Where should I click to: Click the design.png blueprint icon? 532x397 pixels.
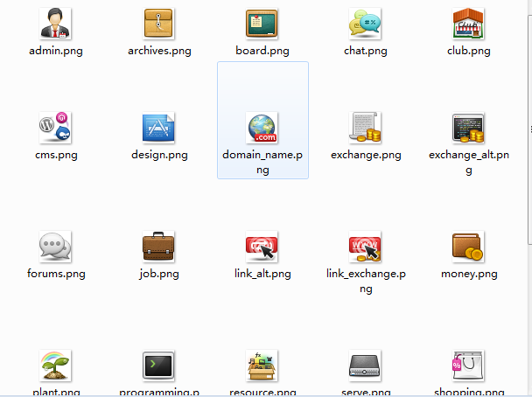158,128
